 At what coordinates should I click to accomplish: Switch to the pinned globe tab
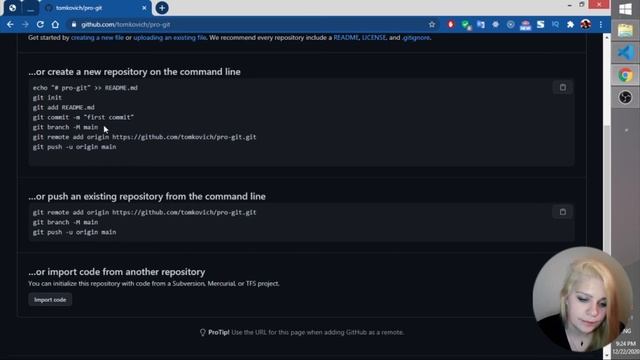(12, 8)
